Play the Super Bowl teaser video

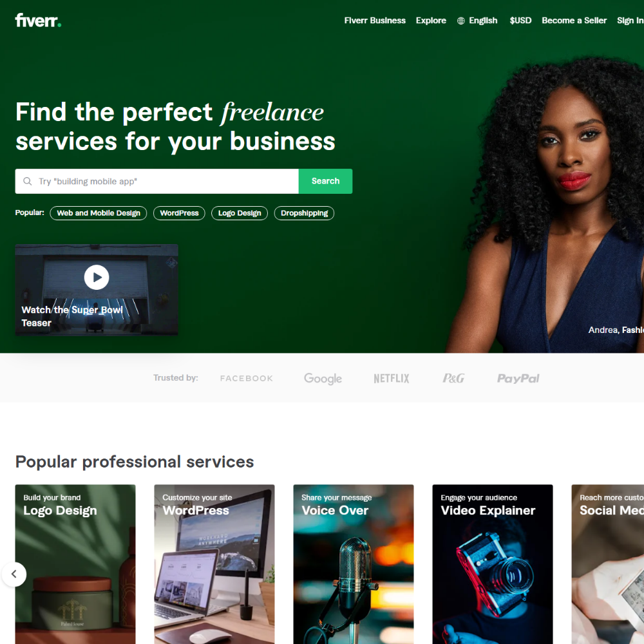97,277
